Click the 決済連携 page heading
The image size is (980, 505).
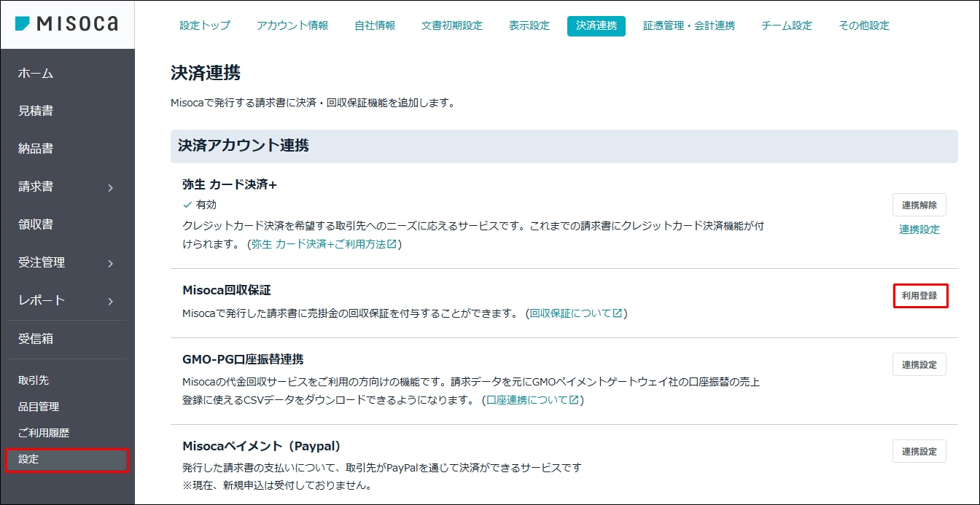(x=206, y=73)
